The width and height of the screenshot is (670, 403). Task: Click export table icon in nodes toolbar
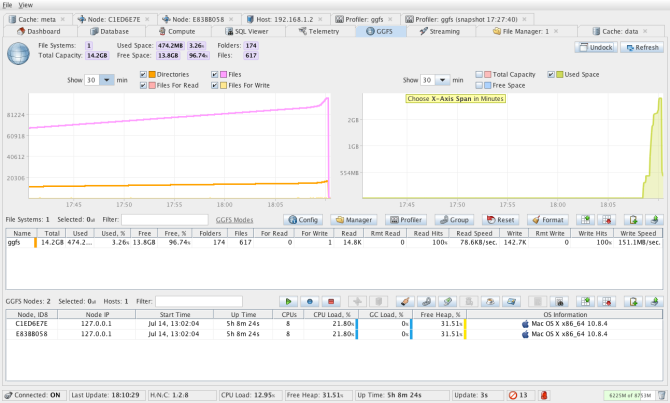coord(654,301)
